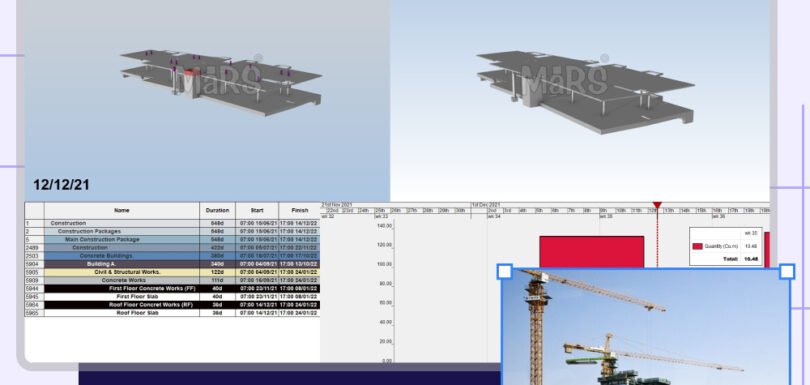Image resolution: width=810 pixels, height=385 pixels.
Task: Select the tower crane photo
Action: pos(646,327)
